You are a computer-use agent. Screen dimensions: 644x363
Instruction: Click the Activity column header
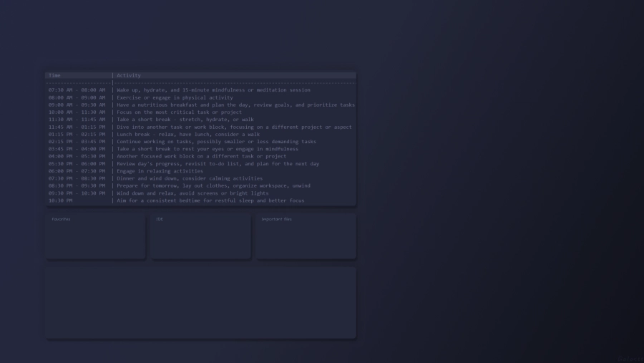point(129,75)
